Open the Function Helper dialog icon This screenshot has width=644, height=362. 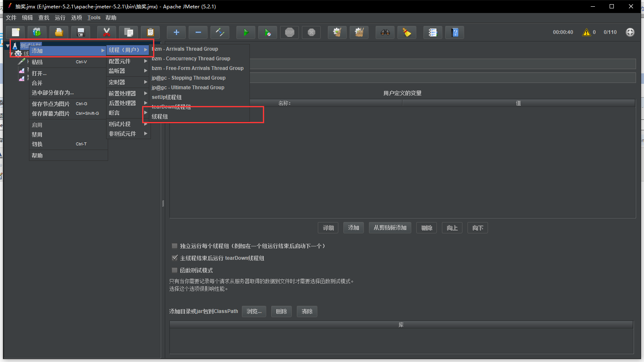(x=433, y=32)
